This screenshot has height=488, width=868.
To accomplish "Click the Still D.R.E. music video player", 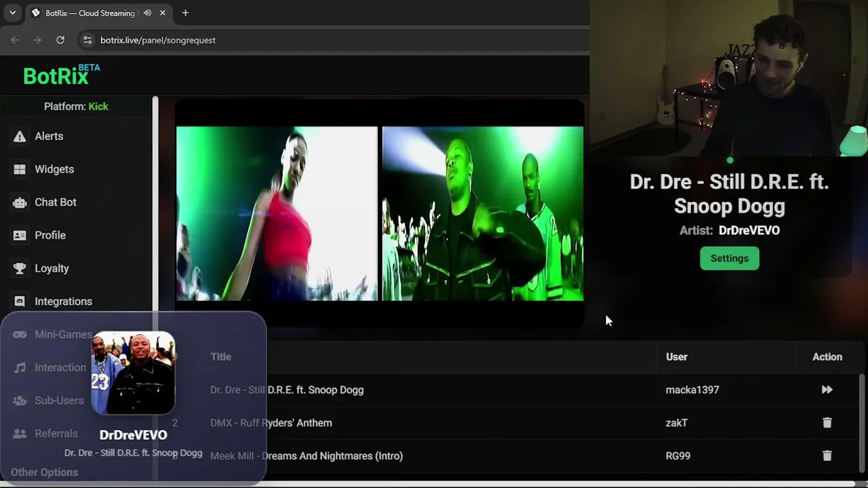I will click(x=380, y=213).
